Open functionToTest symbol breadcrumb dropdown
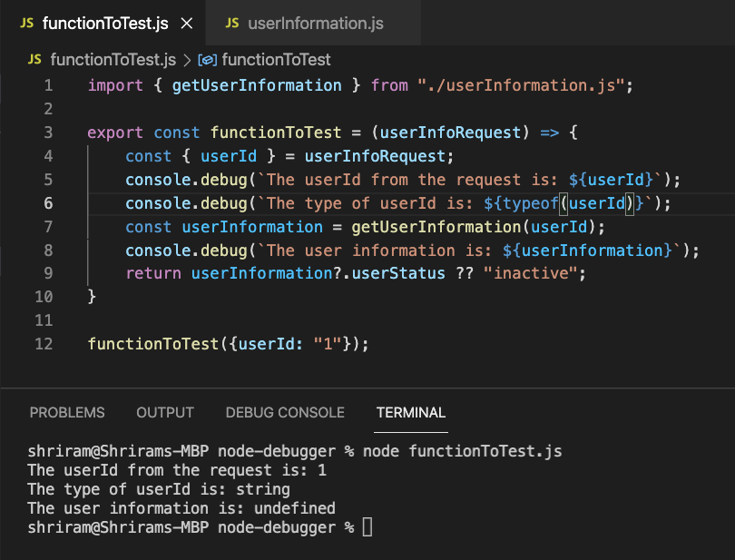The image size is (735, 560). 276,60
